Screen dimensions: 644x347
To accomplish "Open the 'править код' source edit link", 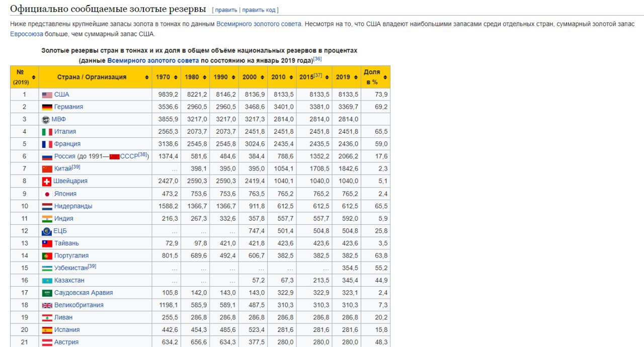I will 259,10.
